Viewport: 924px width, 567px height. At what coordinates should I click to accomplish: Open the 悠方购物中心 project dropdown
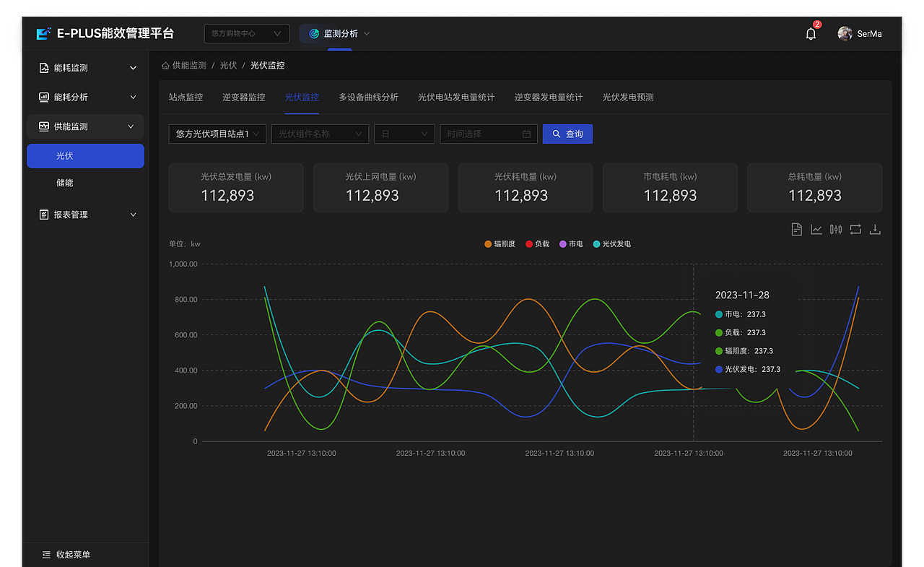(247, 33)
